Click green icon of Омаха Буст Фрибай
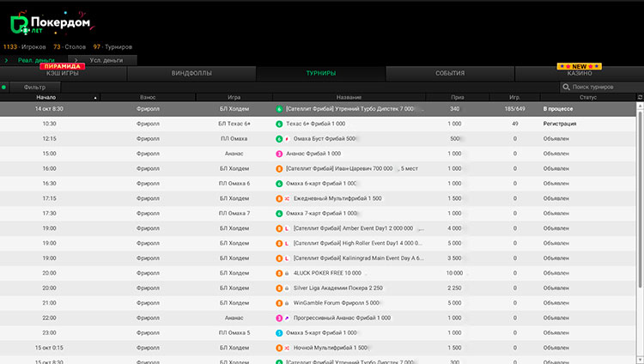Screen dimensions: 644x364 tap(279, 139)
